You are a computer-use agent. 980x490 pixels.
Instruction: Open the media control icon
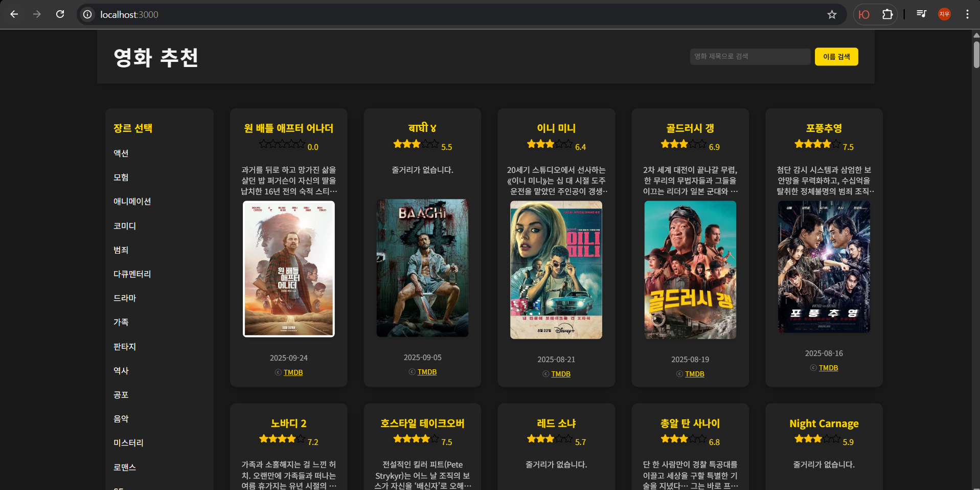tap(921, 14)
